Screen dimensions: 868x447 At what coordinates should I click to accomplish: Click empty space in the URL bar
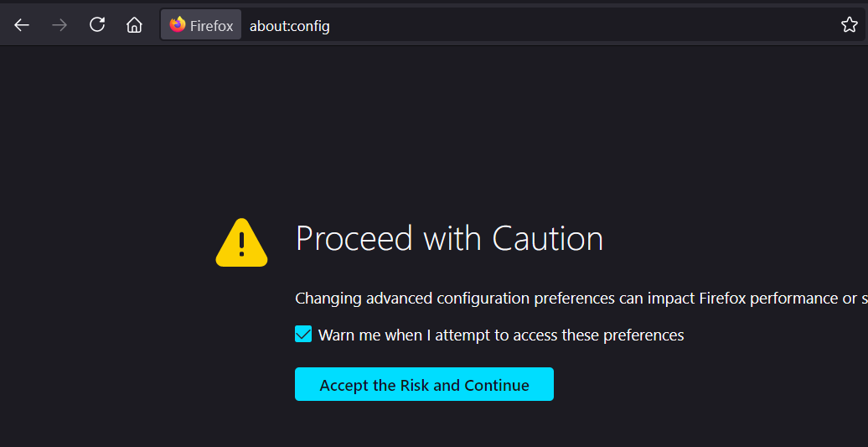point(586,25)
